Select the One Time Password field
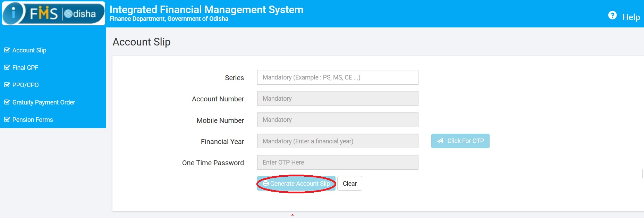This screenshot has width=644, height=218. pyautogui.click(x=337, y=162)
